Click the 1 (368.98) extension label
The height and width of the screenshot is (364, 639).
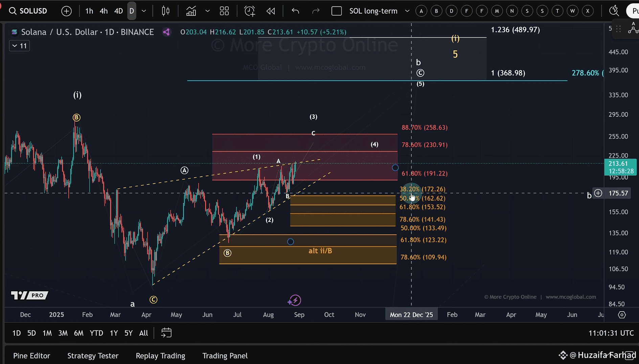click(x=508, y=73)
